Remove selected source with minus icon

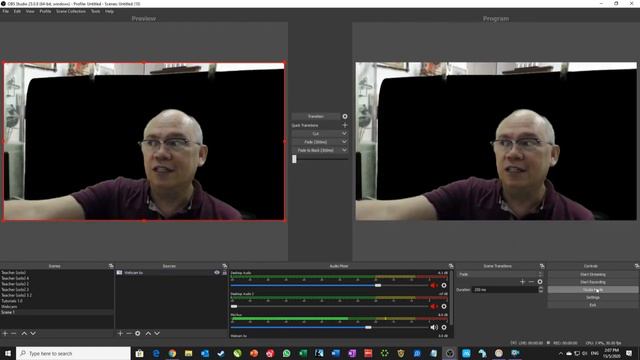[x=129, y=333]
